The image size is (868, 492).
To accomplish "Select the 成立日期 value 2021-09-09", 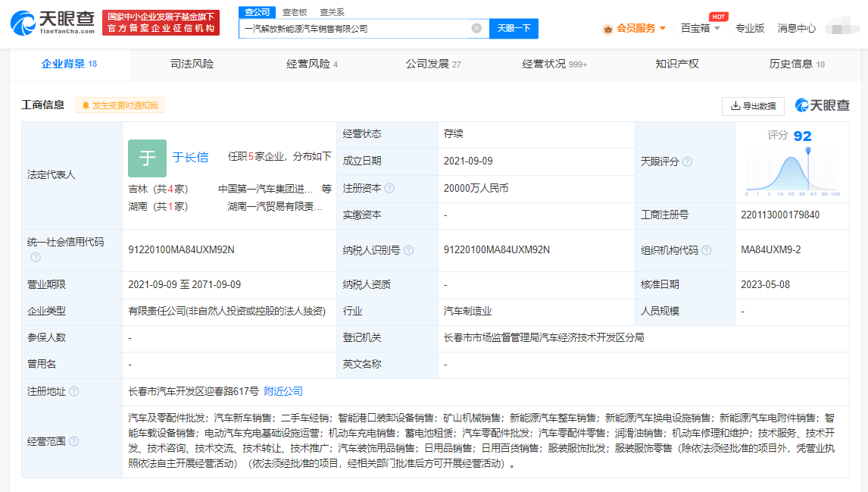I will (468, 161).
